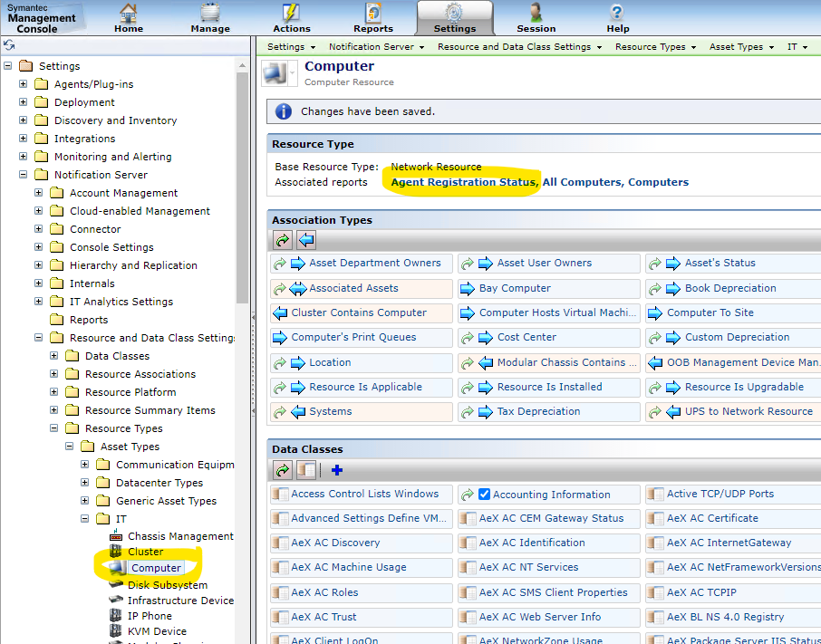Open the All Computers report link

(581, 182)
